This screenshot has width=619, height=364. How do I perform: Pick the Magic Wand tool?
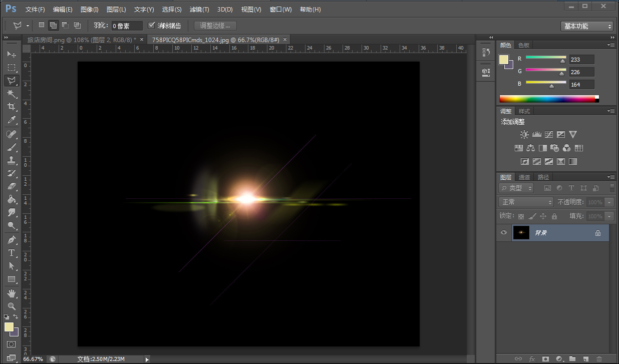[12, 94]
